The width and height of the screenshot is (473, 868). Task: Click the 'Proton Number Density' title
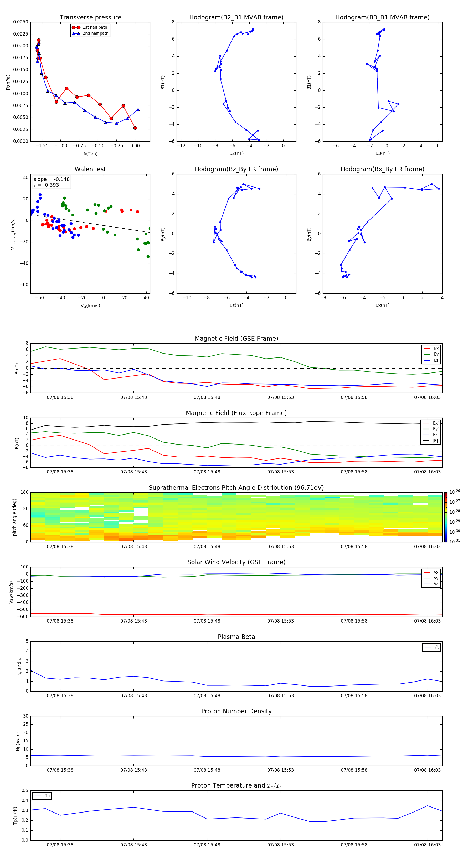click(x=236, y=712)
